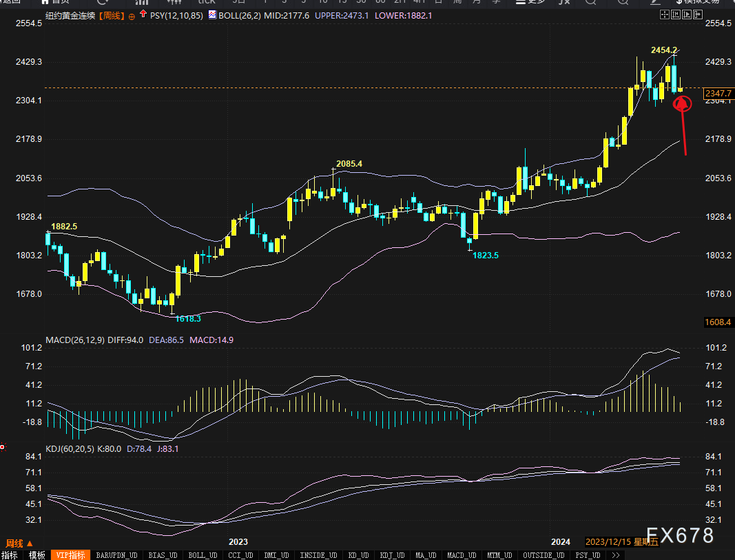This screenshot has height=560, width=735.
Task: Choose the KDJ_UD indicator tab
Action: pos(392,555)
